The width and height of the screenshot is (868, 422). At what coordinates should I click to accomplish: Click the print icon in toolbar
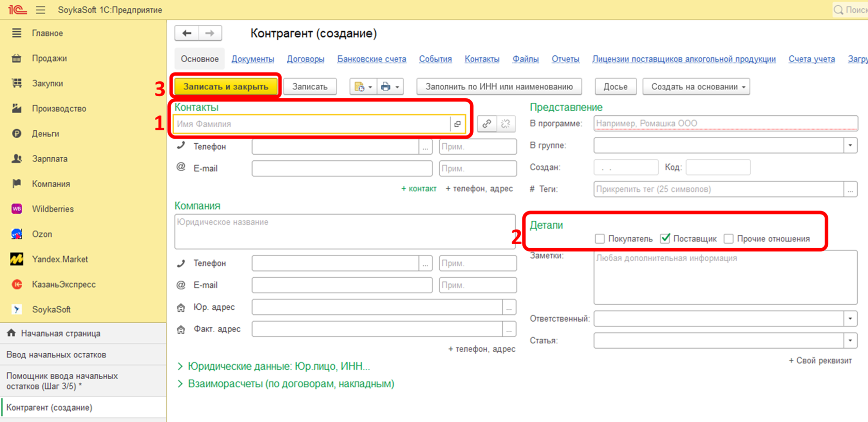pos(385,87)
